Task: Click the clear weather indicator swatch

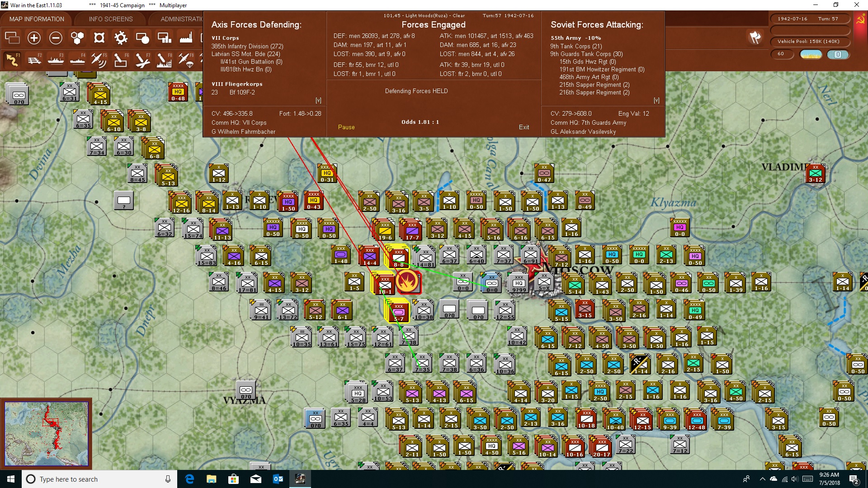Action: 811,54
